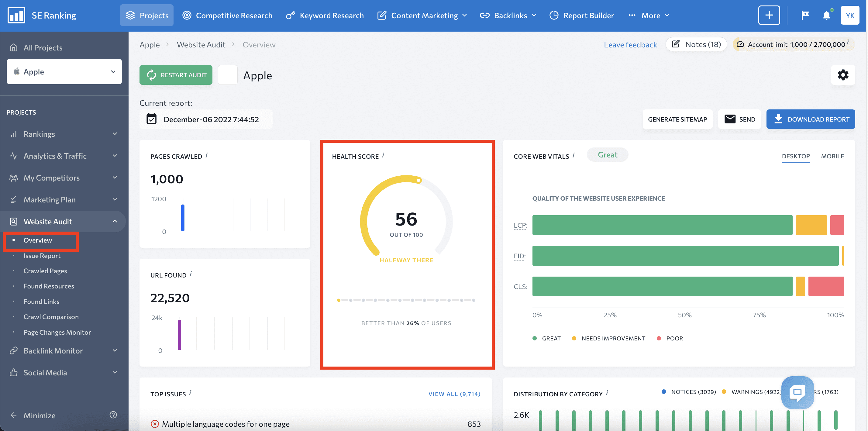Screen dimensions: 868x431
Task: Open Keyword Research menu item
Action: click(x=325, y=16)
